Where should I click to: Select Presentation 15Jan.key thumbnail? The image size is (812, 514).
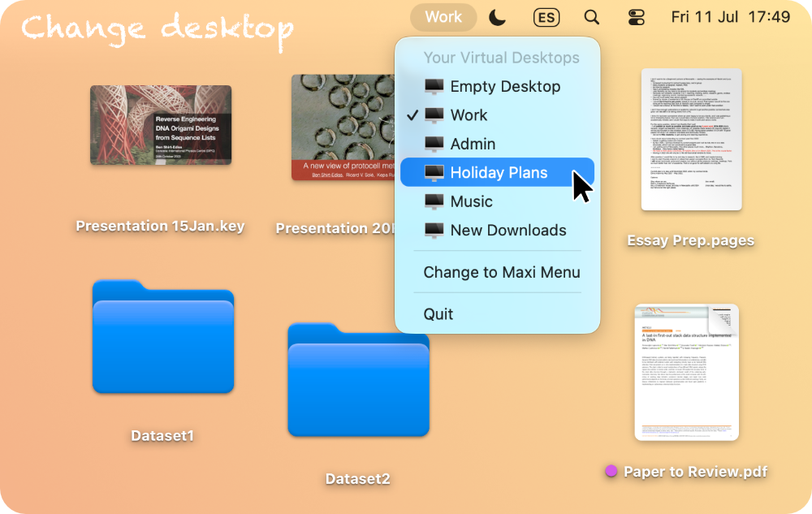161,125
